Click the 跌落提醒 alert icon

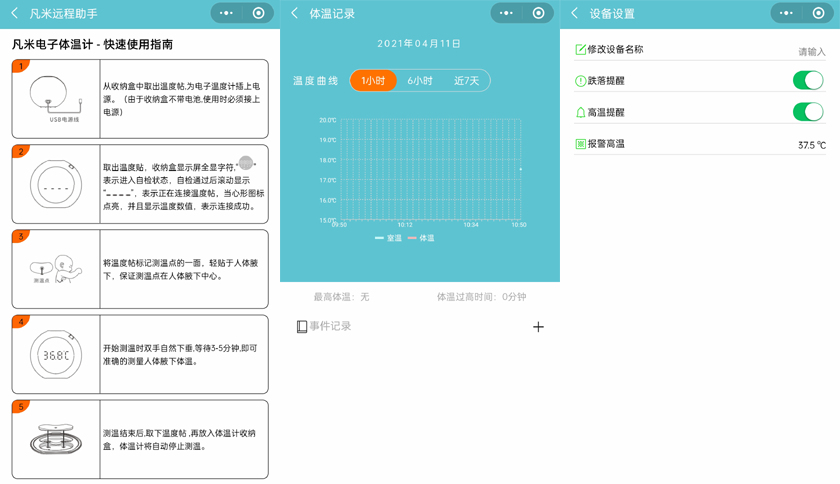click(580, 81)
